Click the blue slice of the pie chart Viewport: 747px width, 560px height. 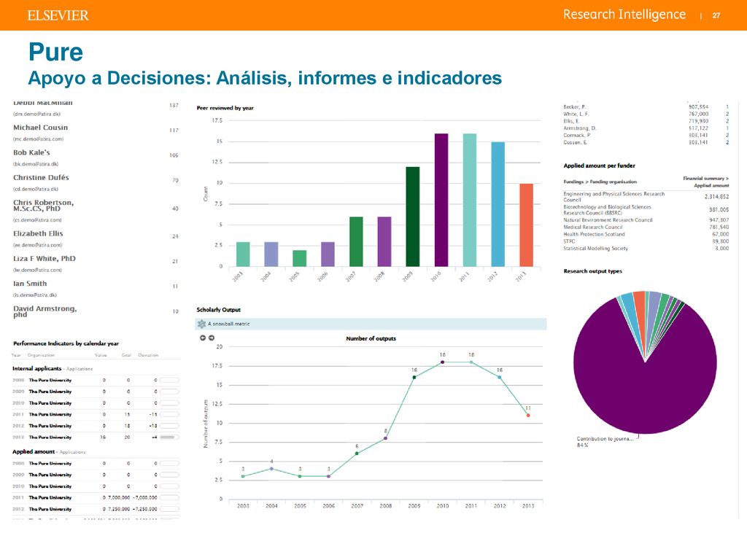pos(628,309)
